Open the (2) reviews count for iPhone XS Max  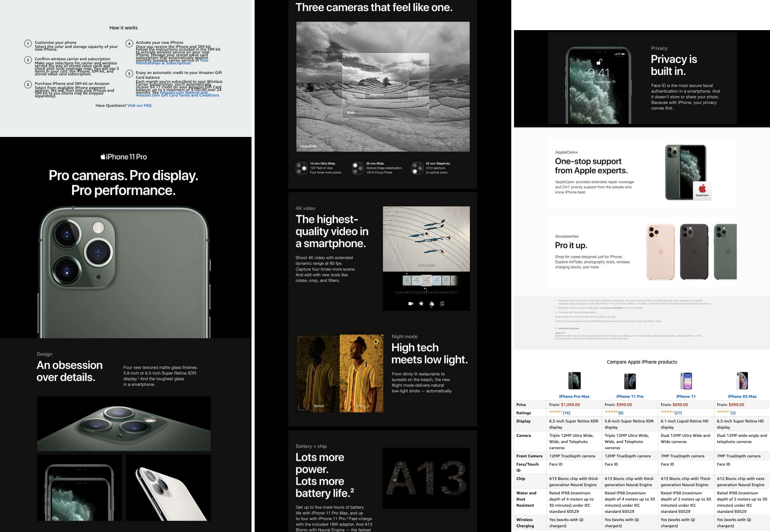click(x=733, y=413)
